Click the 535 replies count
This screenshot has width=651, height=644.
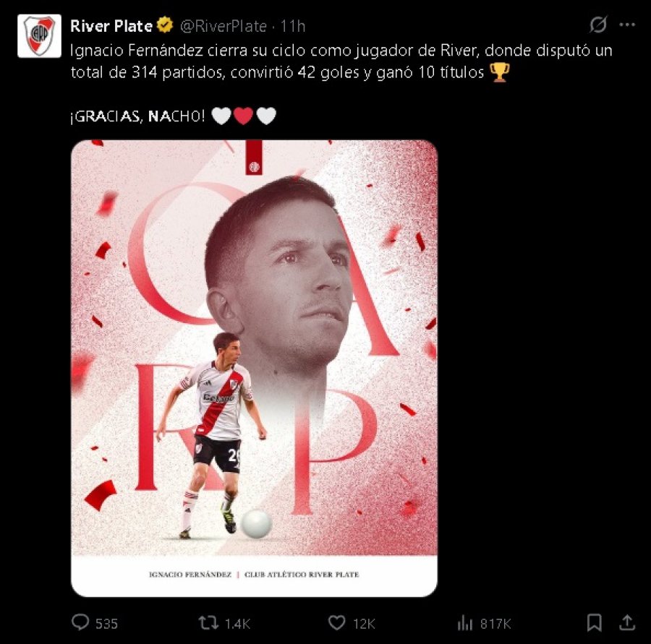pyautogui.click(x=107, y=624)
